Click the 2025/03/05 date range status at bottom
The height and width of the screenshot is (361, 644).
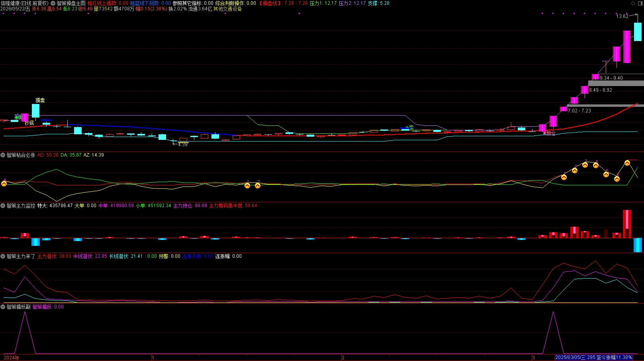[x=594, y=357]
